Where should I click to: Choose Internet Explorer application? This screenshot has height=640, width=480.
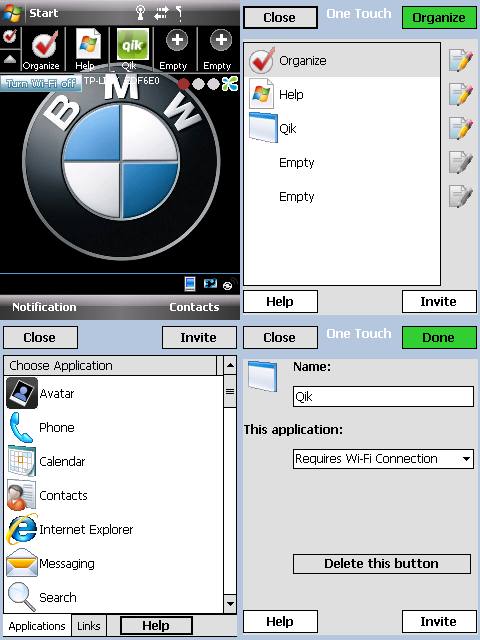113,529
